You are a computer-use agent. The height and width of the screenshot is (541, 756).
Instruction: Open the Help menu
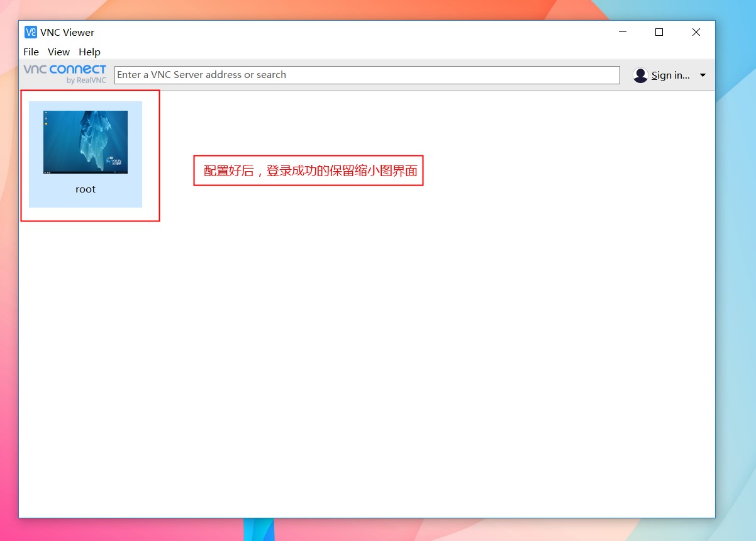click(x=89, y=52)
